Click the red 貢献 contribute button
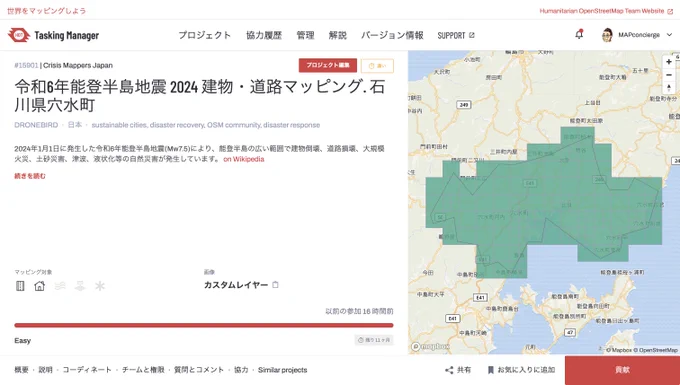 point(622,370)
